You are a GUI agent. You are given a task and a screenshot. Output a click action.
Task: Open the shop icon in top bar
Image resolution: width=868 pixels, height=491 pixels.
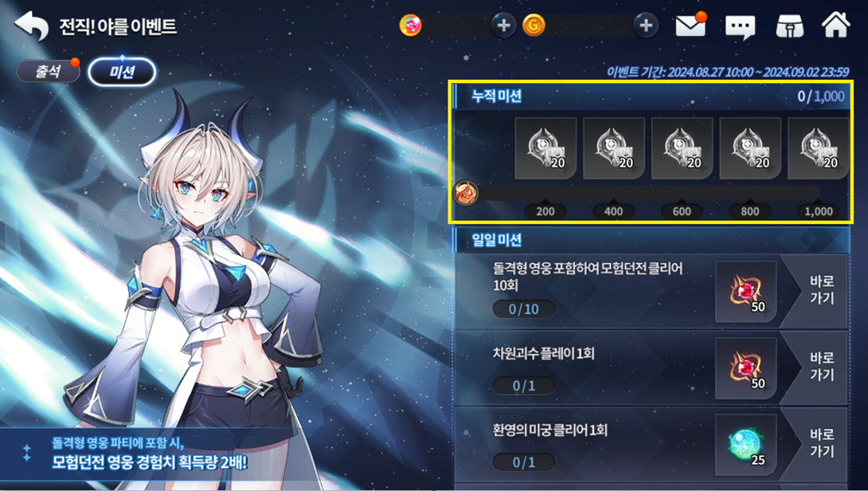coord(789,26)
